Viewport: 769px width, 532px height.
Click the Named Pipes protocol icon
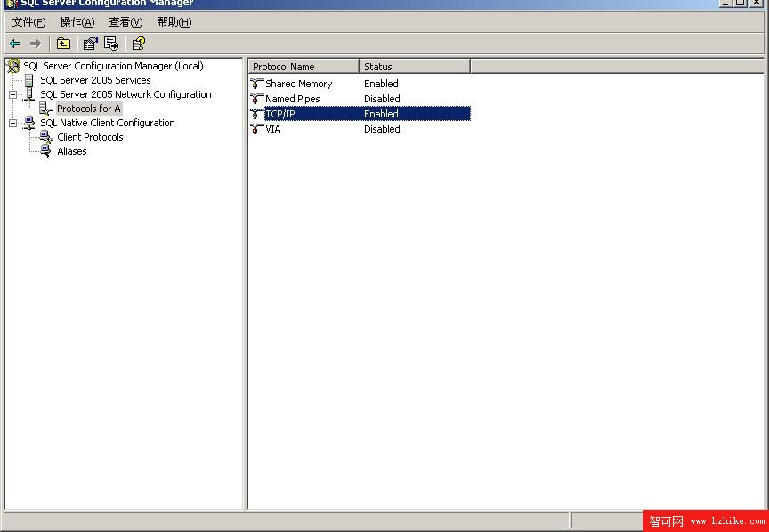click(x=256, y=99)
